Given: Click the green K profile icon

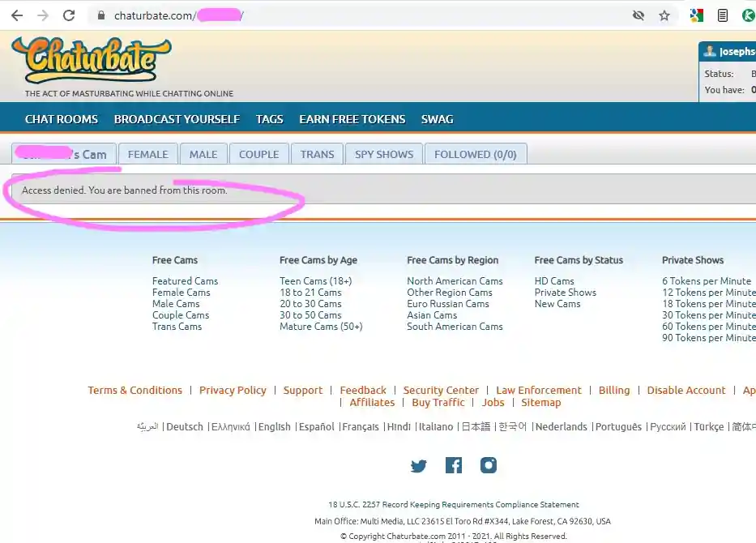Looking at the screenshot, I should [x=749, y=15].
